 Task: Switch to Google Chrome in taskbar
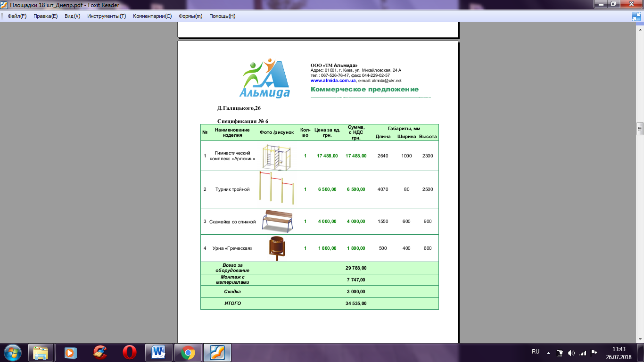188,352
